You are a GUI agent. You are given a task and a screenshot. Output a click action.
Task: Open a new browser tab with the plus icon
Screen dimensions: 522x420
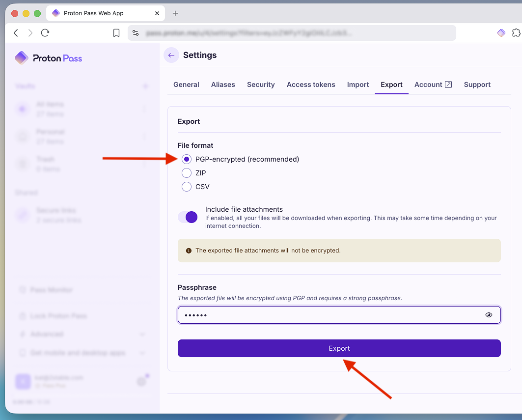coord(175,13)
